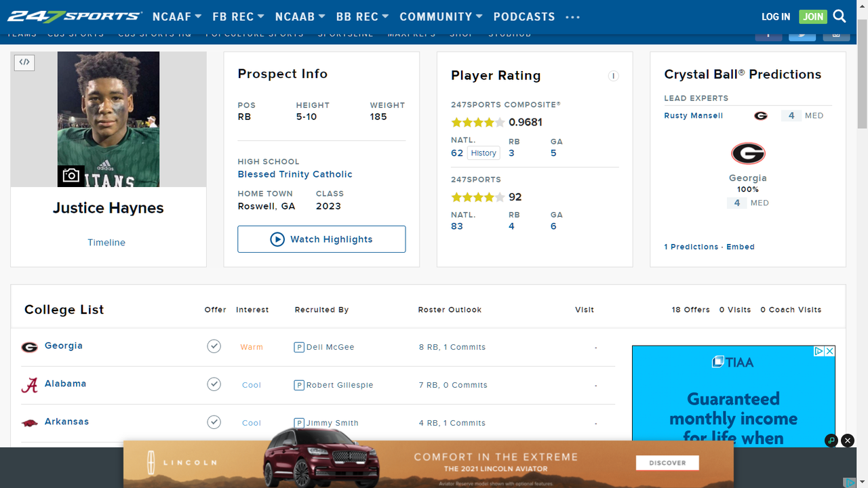868x488 pixels.
Task: Close the bottom Lincoln banner ad
Action: pyautogui.click(x=848, y=441)
